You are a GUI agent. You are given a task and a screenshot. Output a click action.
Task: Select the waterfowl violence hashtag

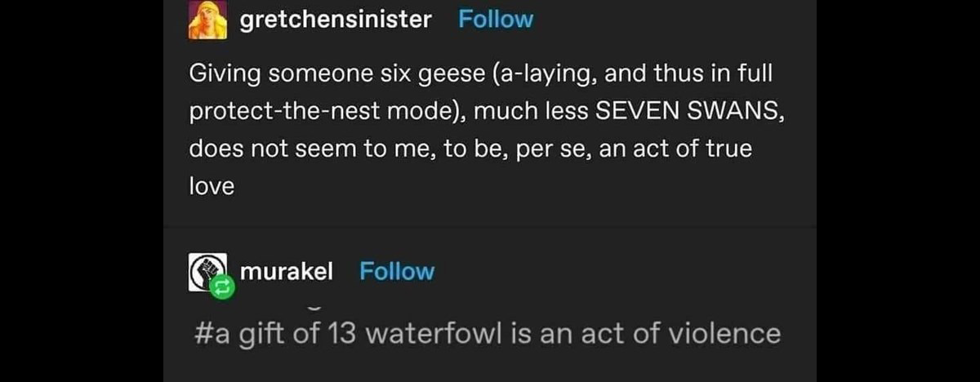coord(488,334)
